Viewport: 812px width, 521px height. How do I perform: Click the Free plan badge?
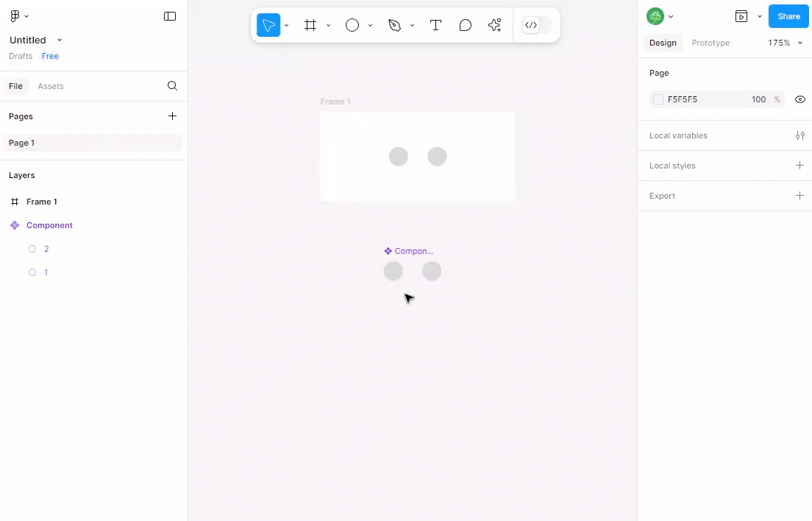[x=50, y=56]
